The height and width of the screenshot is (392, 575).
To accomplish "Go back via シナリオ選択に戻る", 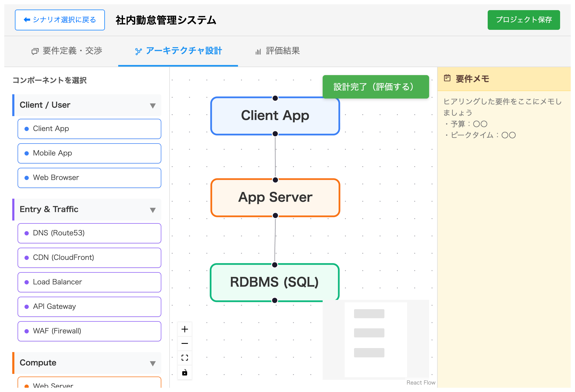I will 60,20.
